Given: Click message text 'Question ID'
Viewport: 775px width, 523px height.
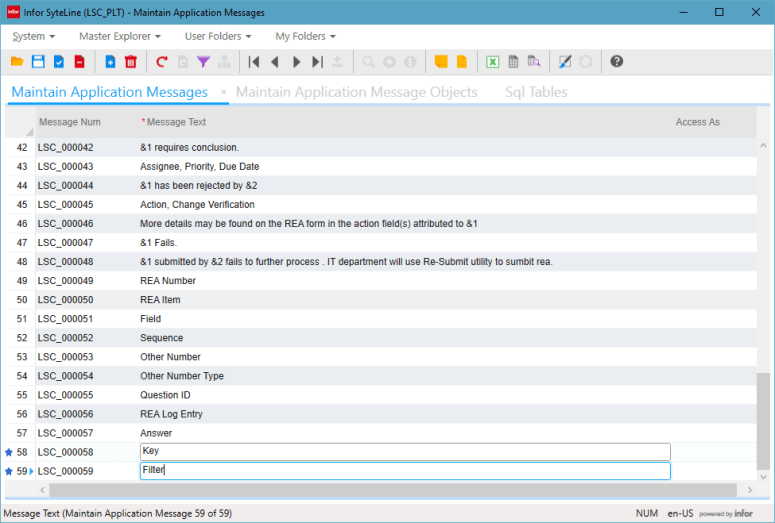Looking at the screenshot, I should pos(165,395).
